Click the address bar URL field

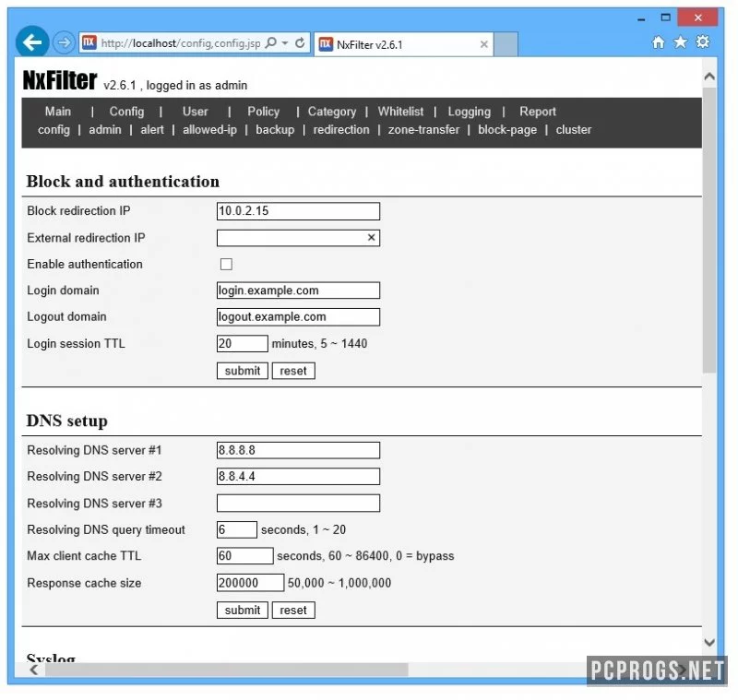coord(180,43)
